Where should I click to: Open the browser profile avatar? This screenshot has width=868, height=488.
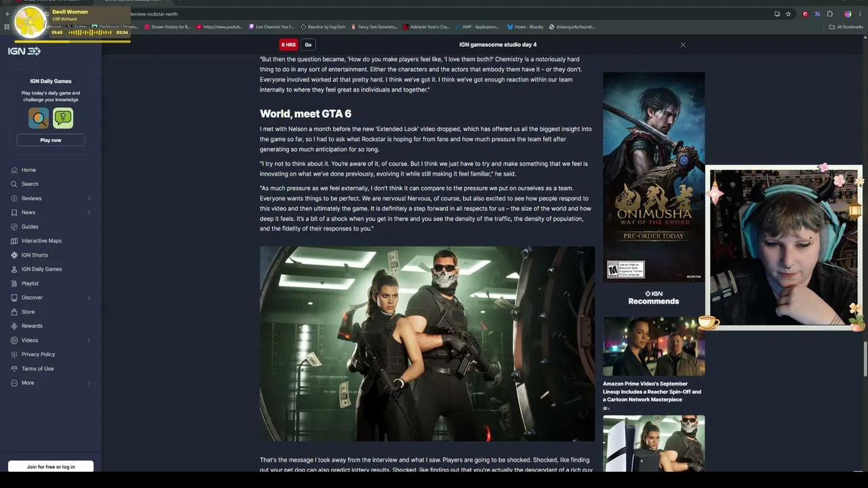click(848, 14)
